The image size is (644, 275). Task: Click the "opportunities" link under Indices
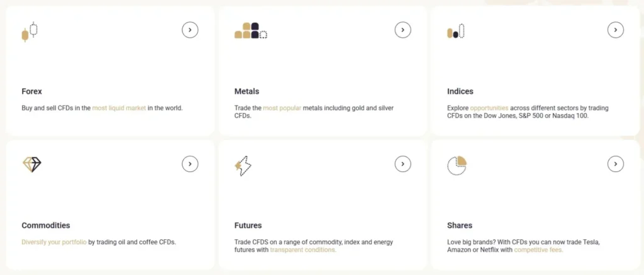pos(489,108)
